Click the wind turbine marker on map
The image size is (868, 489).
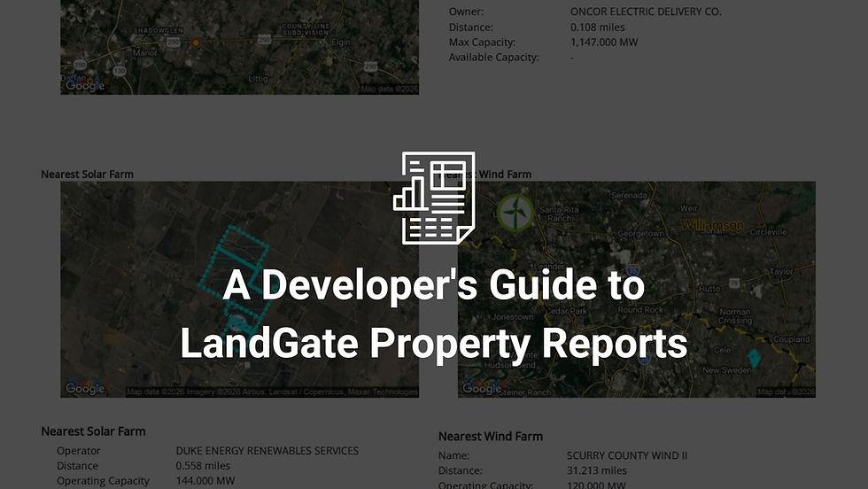(x=515, y=212)
